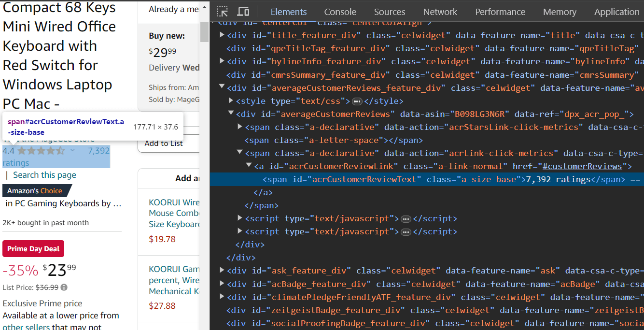Expand the title_feature_div node

(222, 35)
